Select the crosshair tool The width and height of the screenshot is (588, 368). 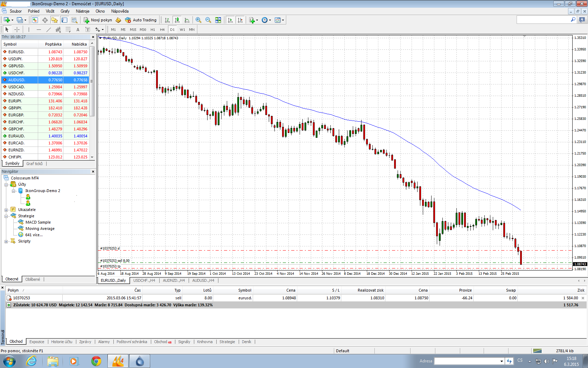[17, 29]
